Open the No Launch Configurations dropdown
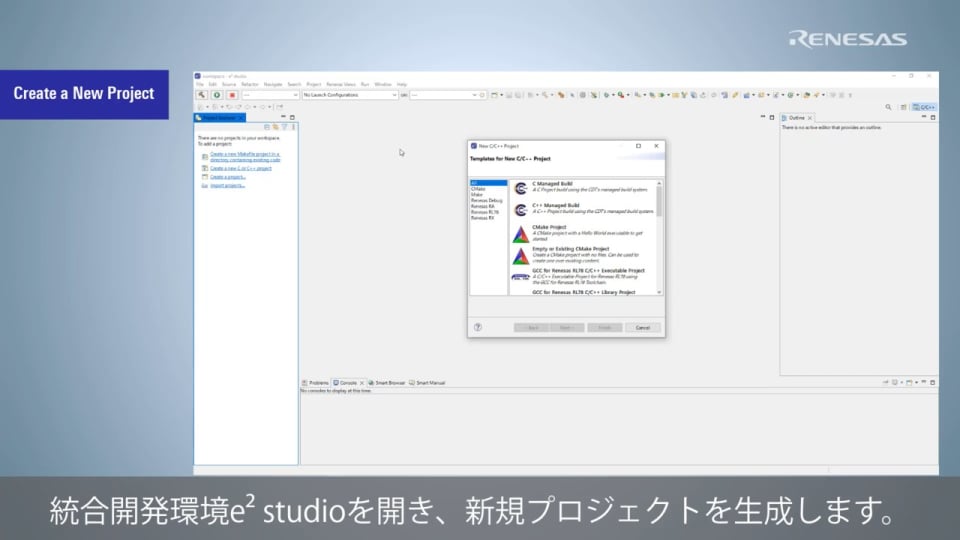 pyautogui.click(x=350, y=95)
